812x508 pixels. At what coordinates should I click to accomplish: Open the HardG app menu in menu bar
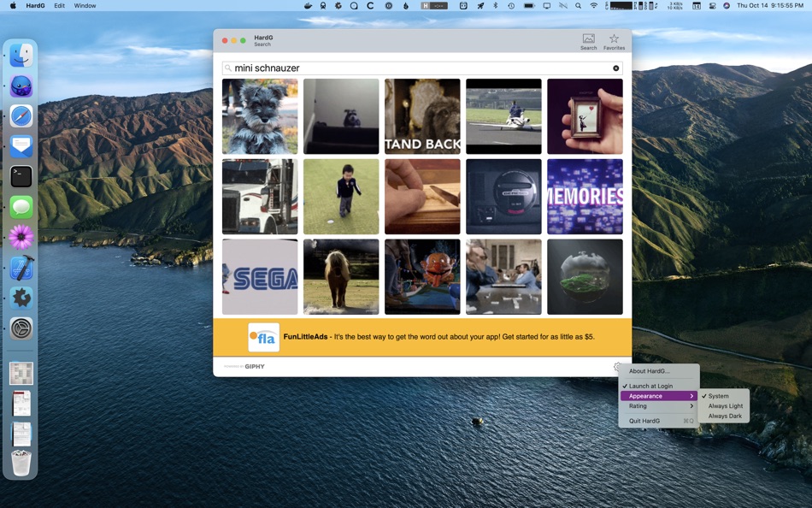coord(35,6)
